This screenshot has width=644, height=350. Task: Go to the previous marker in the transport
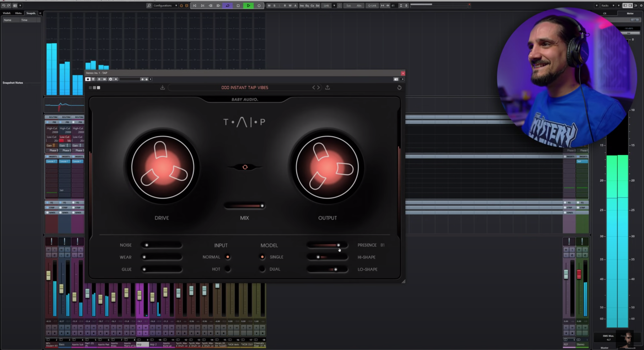(194, 5)
